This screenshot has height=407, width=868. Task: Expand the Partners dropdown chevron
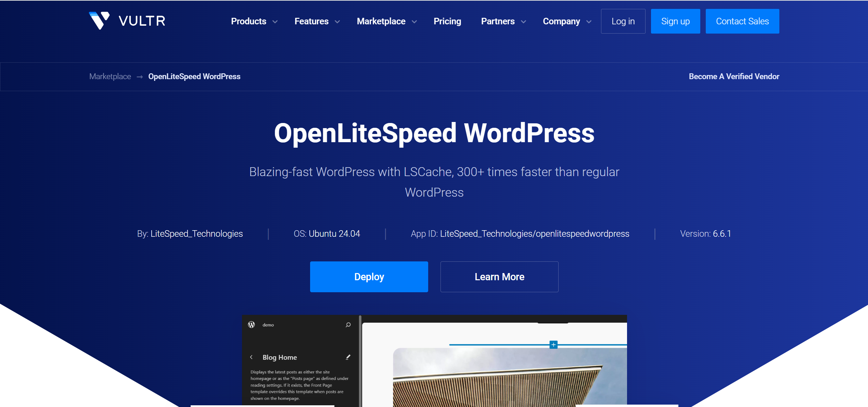pyautogui.click(x=523, y=22)
